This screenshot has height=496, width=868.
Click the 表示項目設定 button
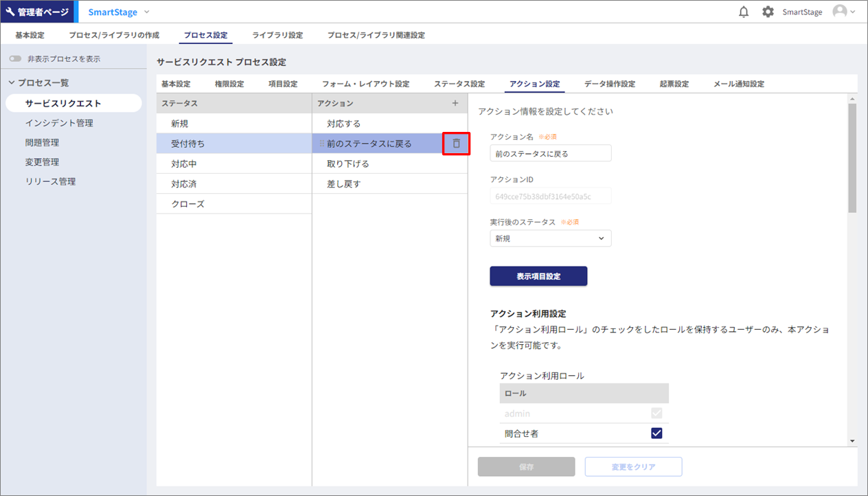point(538,276)
